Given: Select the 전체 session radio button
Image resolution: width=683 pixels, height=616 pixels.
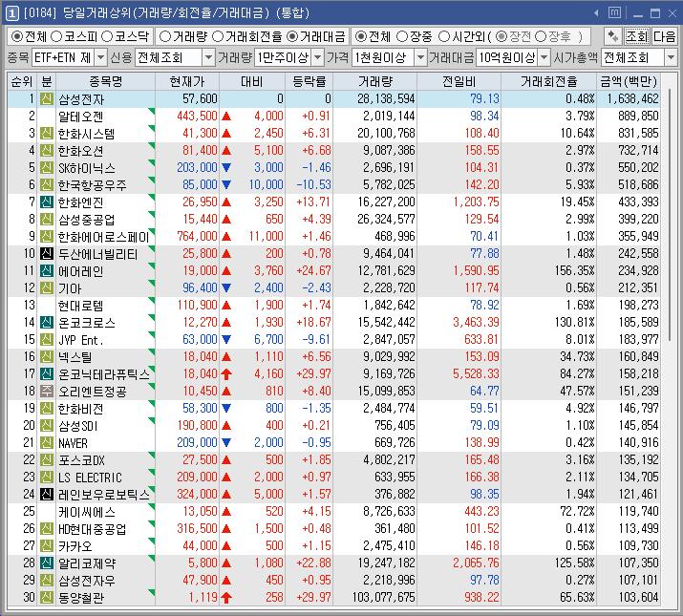Looking at the screenshot, I should [x=361, y=36].
